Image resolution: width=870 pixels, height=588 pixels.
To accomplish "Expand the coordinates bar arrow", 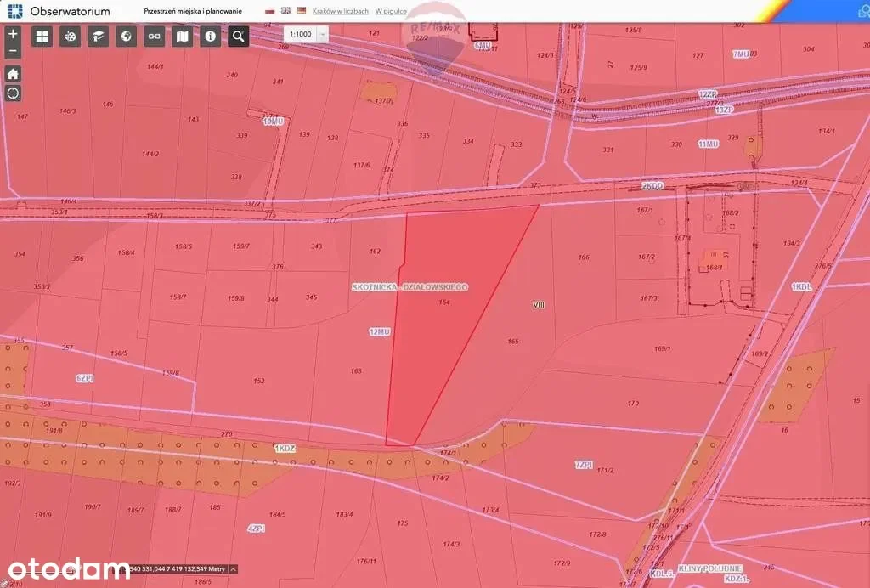I will (233, 569).
